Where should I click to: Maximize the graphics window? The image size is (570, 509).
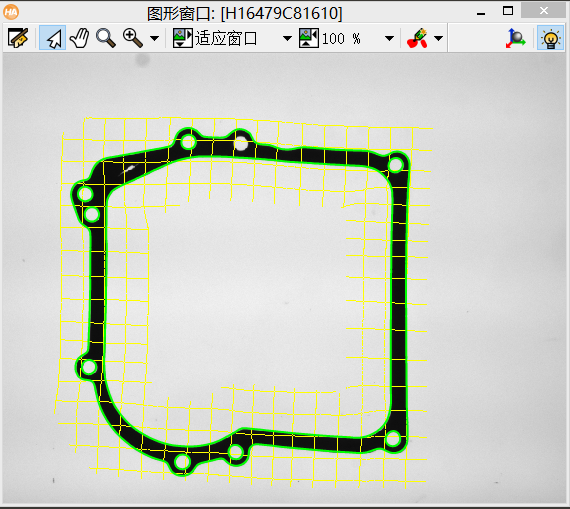(x=508, y=11)
